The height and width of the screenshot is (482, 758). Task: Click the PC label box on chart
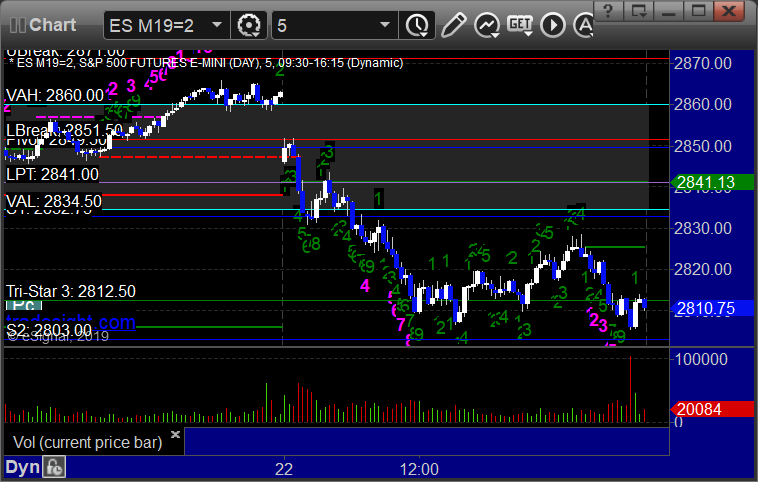[24, 305]
